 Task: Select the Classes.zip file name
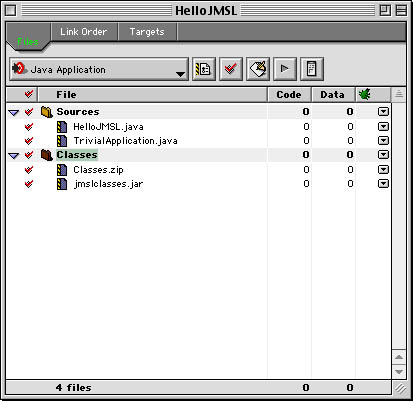click(x=98, y=170)
